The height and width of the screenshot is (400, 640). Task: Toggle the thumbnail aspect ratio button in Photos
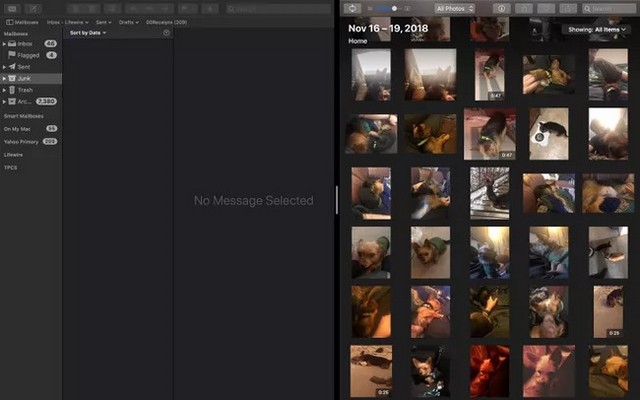[352, 8]
